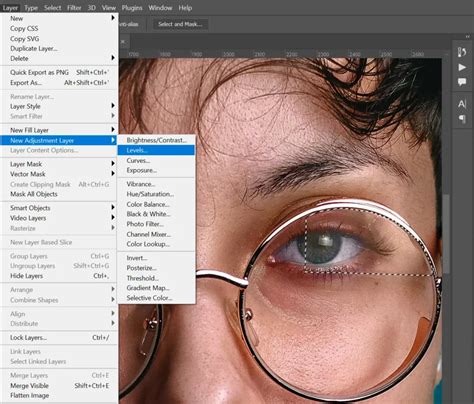Open the Layer menu
Screen dimensions: 474x404
pos(10,8)
